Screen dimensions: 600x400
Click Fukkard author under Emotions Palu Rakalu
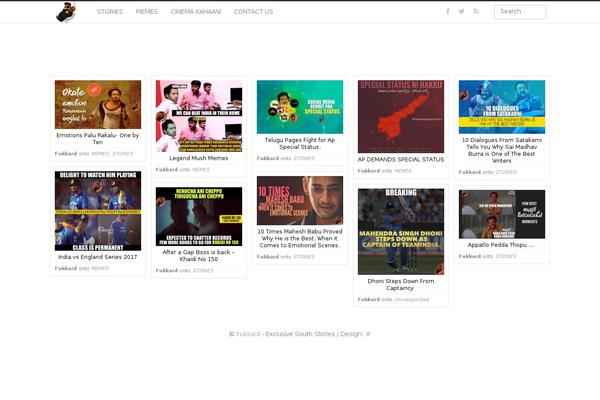click(66, 153)
